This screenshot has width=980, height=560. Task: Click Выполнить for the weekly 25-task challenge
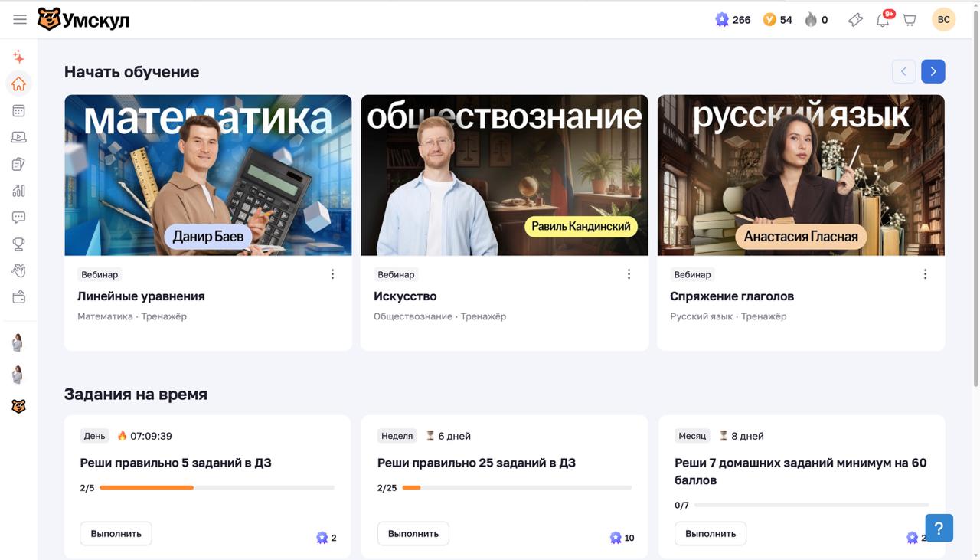click(413, 534)
